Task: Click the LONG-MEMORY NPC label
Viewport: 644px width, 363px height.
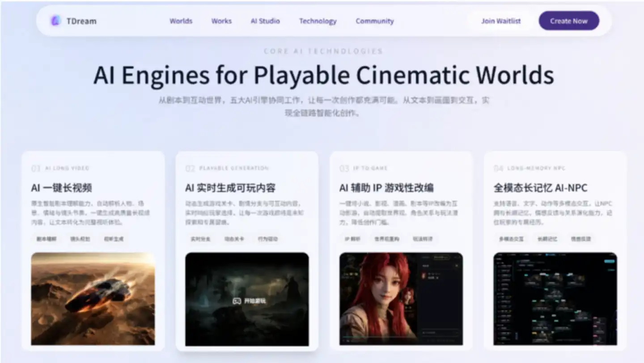Action: [x=536, y=168]
